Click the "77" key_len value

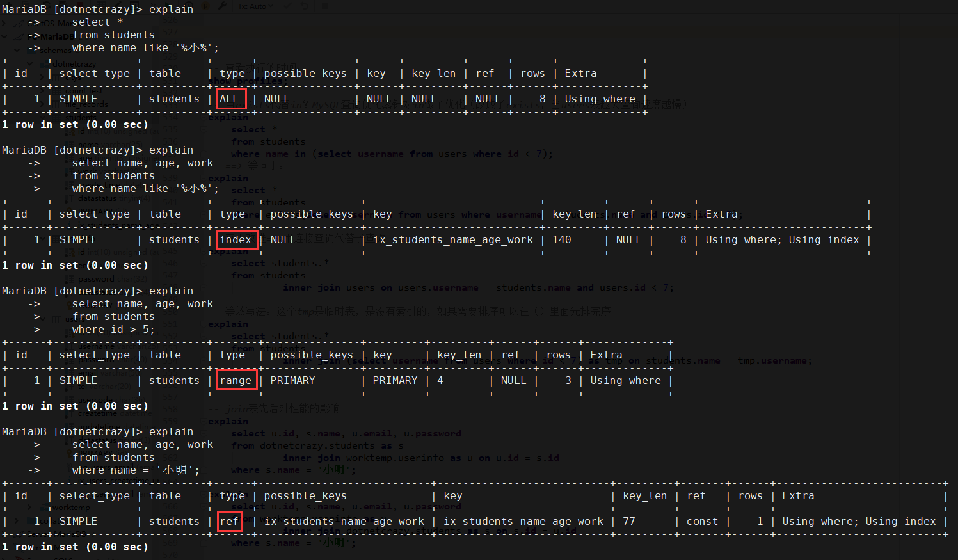click(x=629, y=522)
